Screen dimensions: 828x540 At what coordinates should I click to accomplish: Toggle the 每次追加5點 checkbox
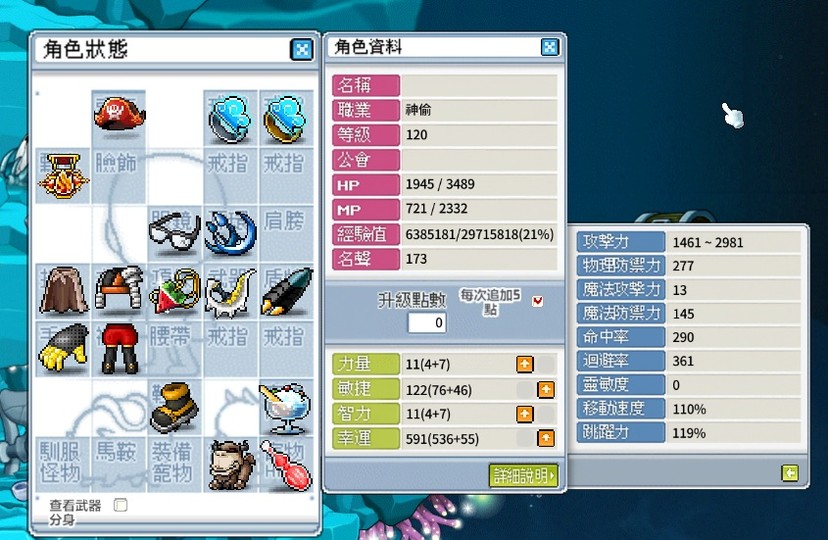pos(538,301)
